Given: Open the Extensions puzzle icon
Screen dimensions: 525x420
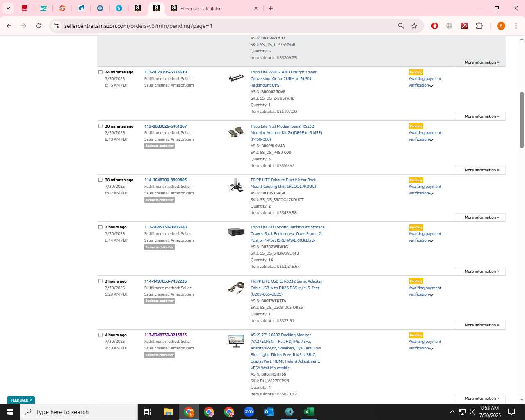Looking at the screenshot, I should [479, 26].
